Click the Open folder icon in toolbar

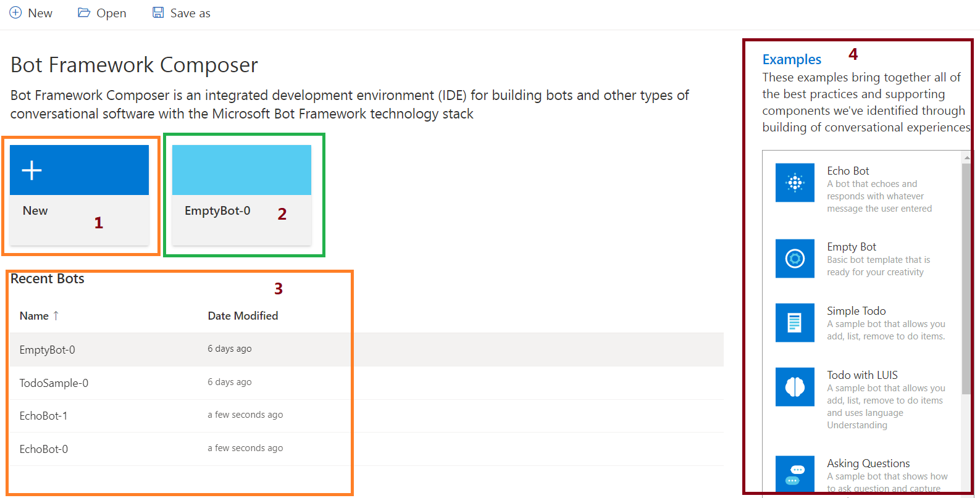pos(84,12)
